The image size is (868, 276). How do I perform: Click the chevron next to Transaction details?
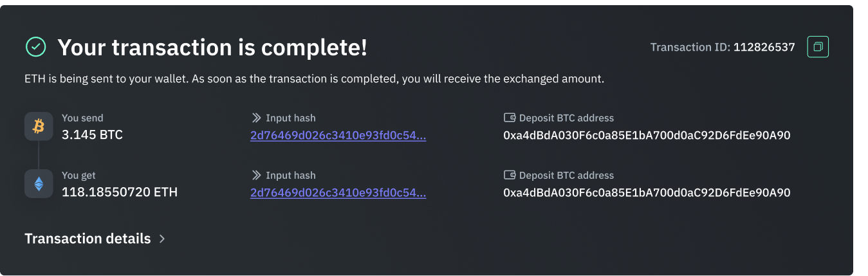point(162,239)
